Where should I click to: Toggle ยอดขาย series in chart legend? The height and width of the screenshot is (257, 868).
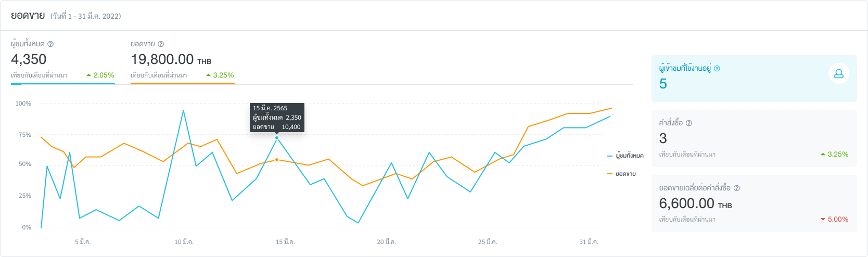[621, 174]
